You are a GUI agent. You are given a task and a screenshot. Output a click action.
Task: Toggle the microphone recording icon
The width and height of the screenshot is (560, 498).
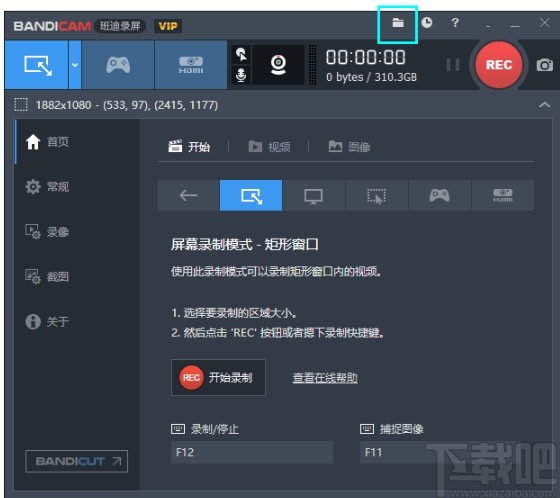[x=241, y=75]
